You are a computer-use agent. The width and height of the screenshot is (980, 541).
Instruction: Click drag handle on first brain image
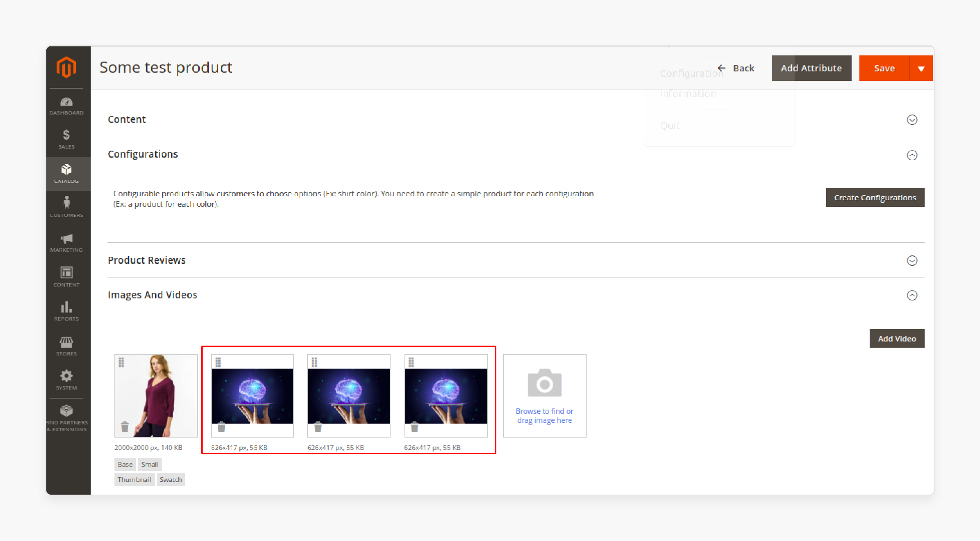pyautogui.click(x=218, y=362)
